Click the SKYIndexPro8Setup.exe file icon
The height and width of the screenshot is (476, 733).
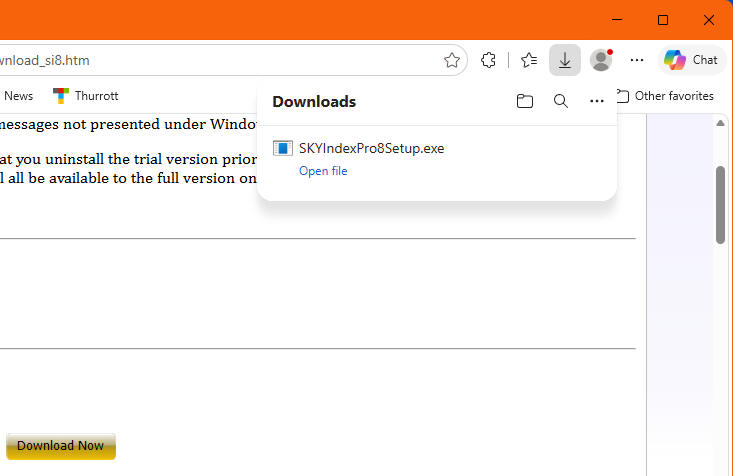[x=283, y=148]
